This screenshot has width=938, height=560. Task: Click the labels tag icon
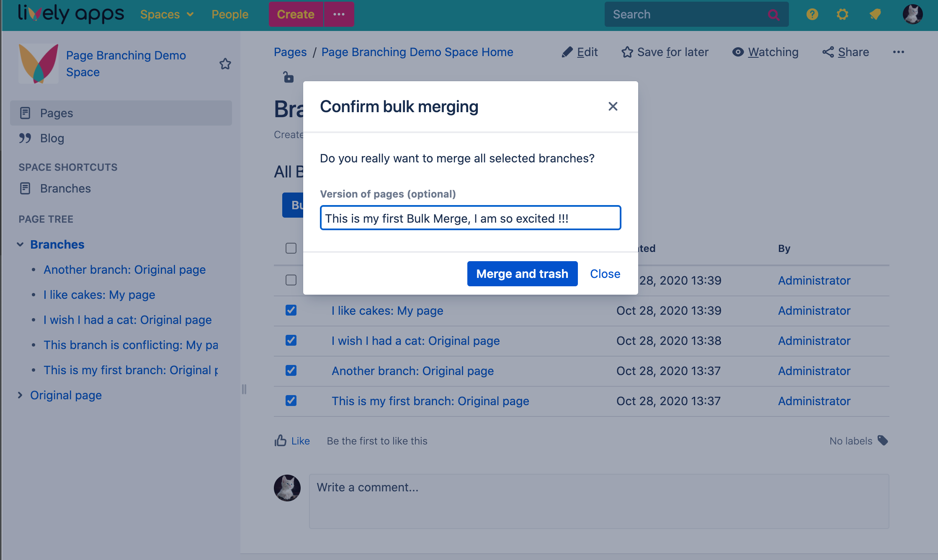click(x=883, y=440)
